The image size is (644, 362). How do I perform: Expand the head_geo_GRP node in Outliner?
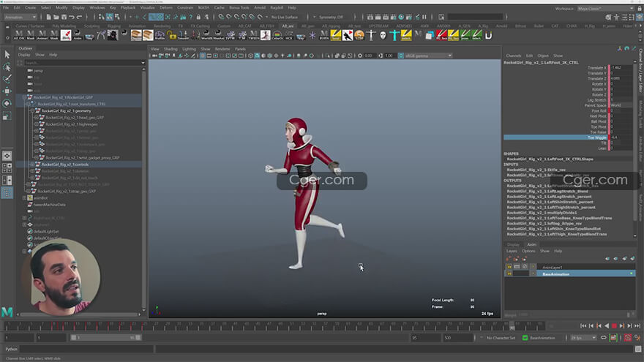pos(37,118)
